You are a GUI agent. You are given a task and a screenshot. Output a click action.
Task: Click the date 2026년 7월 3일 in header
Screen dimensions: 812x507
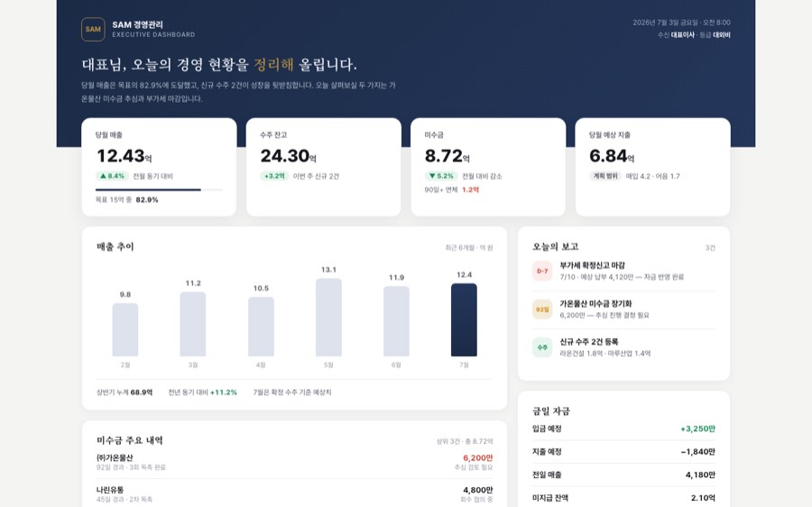tap(666, 23)
